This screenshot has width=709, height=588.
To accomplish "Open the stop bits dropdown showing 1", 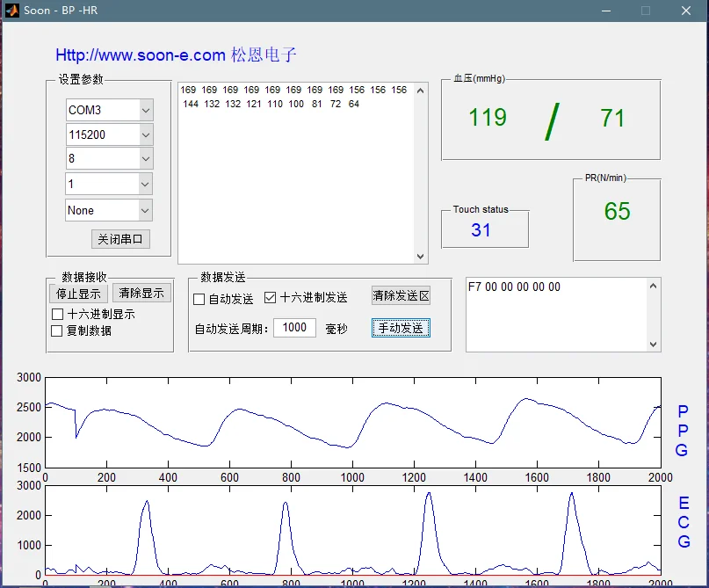I will click(x=145, y=184).
